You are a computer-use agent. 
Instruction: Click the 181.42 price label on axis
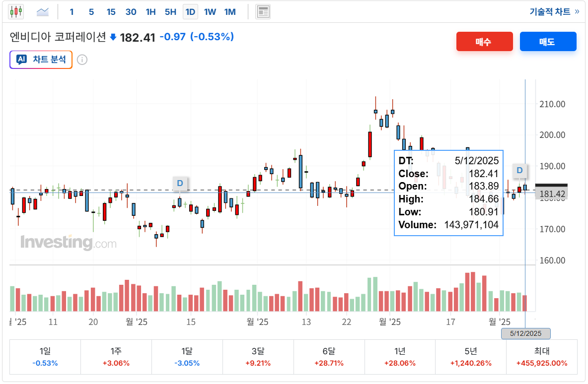pyautogui.click(x=552, y=193)
